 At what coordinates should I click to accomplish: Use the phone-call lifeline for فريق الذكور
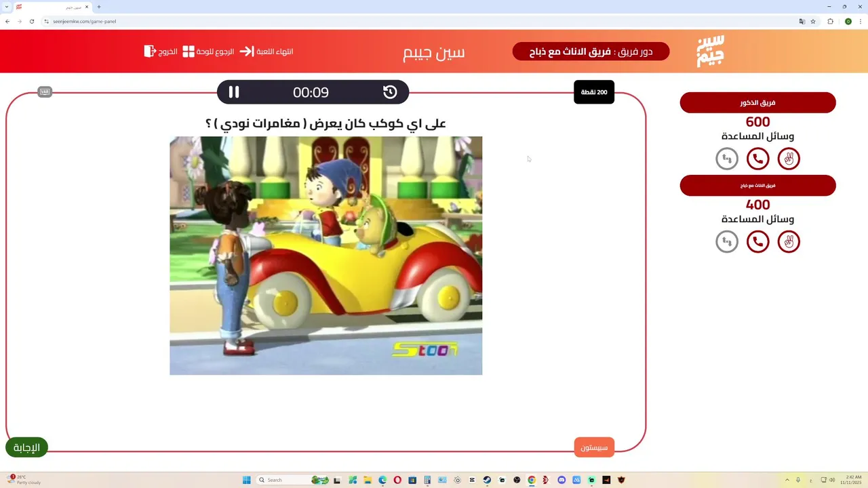[x=757, y=159]
